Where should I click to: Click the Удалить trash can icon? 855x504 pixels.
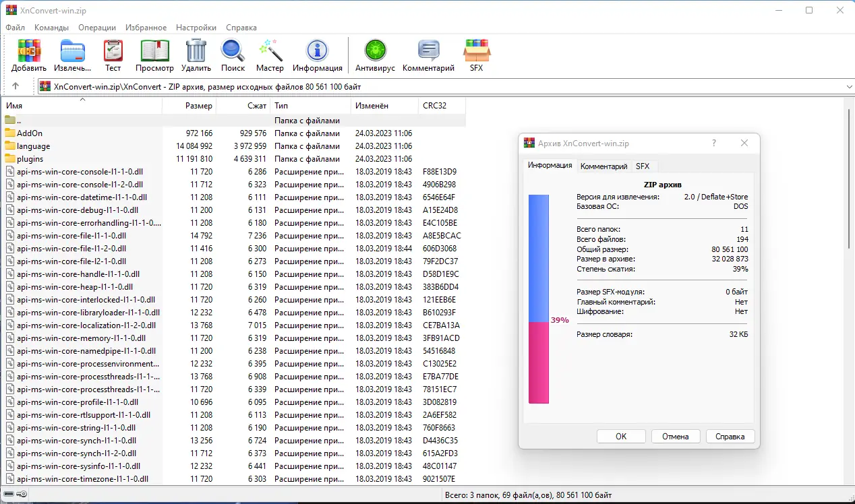[x=196, y=51]
